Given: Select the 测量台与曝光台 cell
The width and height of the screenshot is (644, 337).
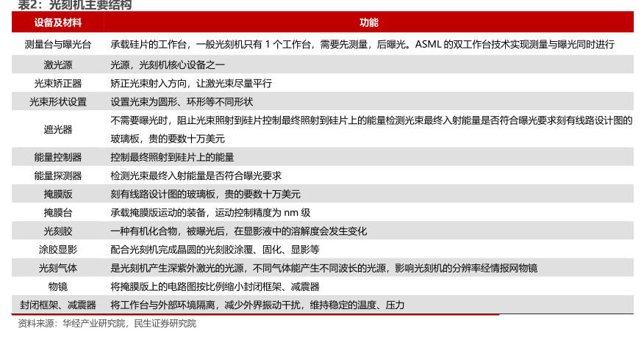Looking at the screenshot, I should coord(58,44).
